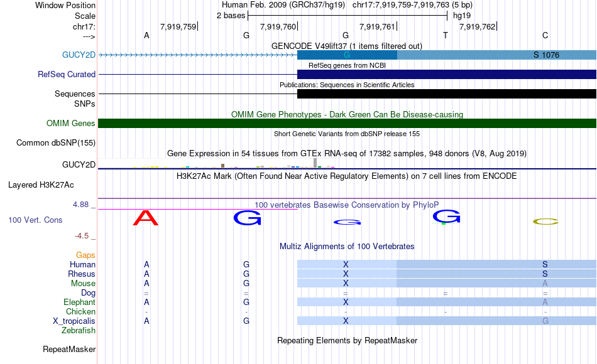Screen dimensions: 597x364
Task: Click the black Publications sequence bar
Action: click(x=447, y=94)
